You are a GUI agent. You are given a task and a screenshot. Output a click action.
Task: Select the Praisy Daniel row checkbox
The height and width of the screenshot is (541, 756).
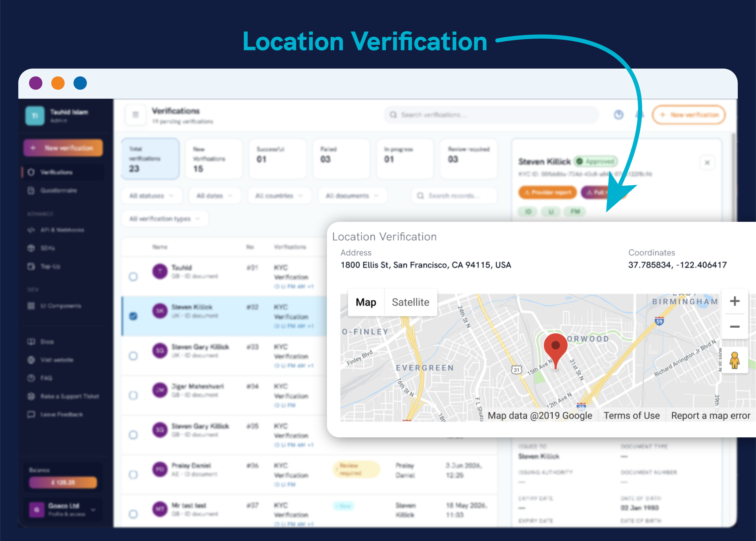[x=133, y=474]
